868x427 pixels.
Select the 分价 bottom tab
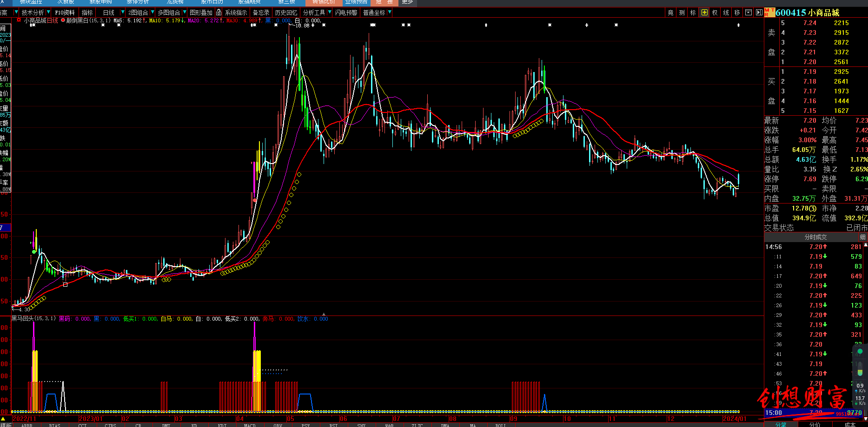pos(815,424)
